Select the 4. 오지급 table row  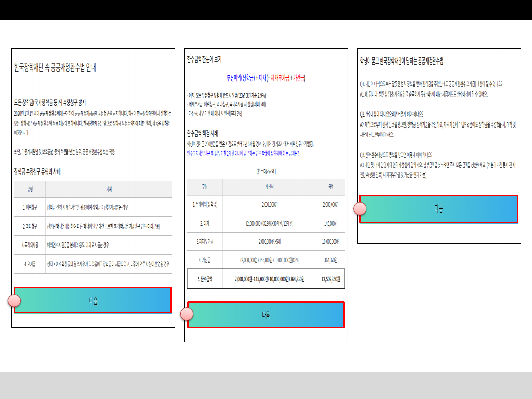pyautogui.click(x=93, y=264)
